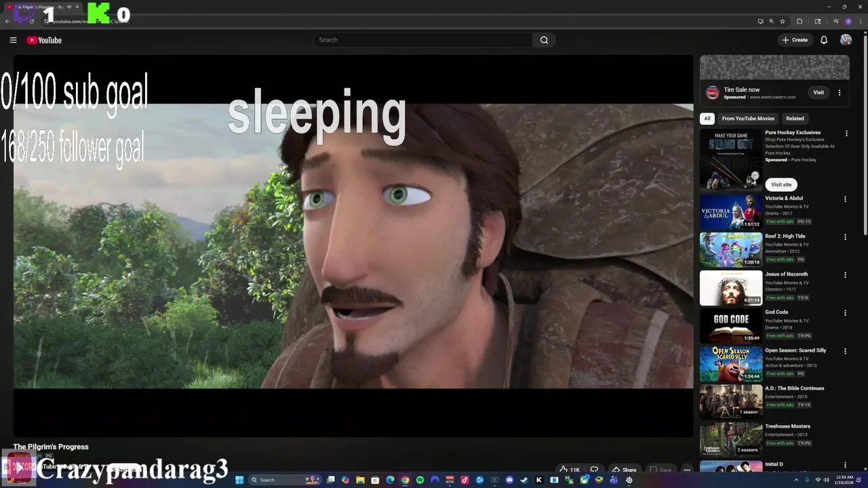Click in the YouTube search field
This screenshot has height=488, width=868.
(424, 40)
